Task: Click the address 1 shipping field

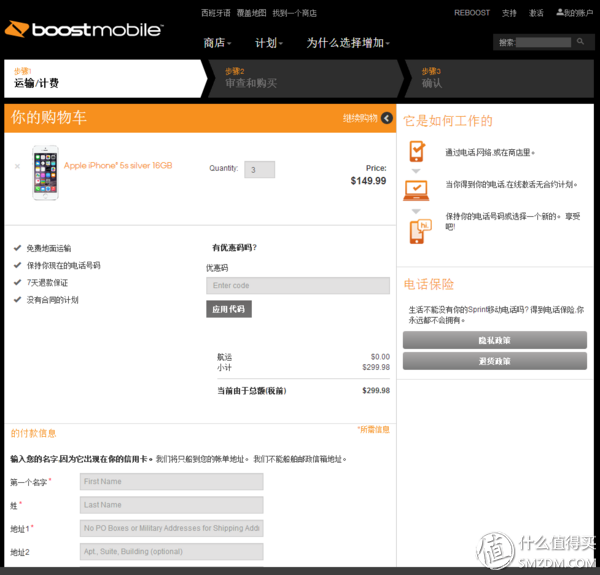Action: coord(171,528)
